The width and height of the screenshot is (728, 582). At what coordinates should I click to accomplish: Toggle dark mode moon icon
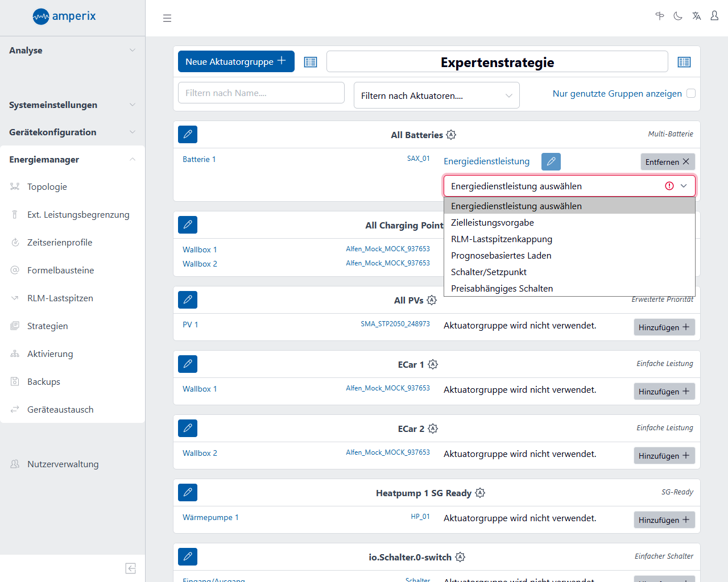point(678,16)
